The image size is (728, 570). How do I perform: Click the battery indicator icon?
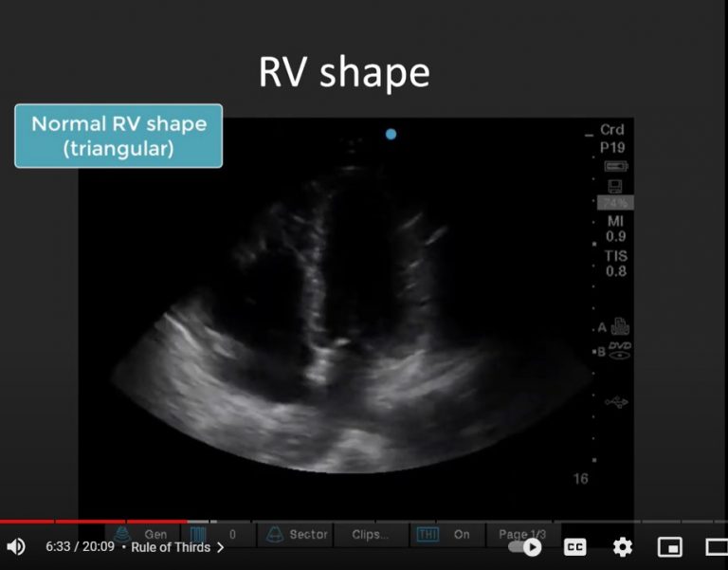(616, 166)
